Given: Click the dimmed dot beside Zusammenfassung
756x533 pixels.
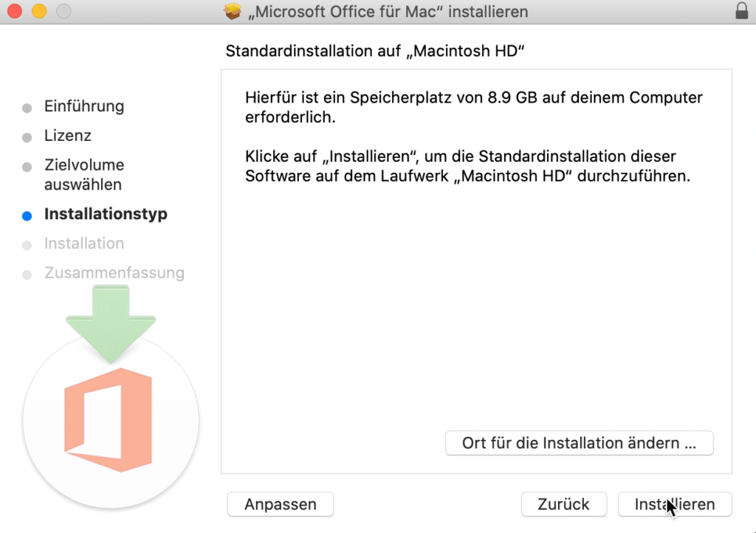Looking at the screenshot, I should [28, 273].
